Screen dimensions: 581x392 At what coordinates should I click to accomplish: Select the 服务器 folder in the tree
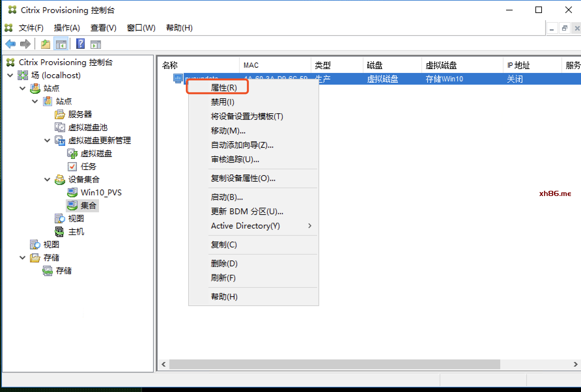80,114
